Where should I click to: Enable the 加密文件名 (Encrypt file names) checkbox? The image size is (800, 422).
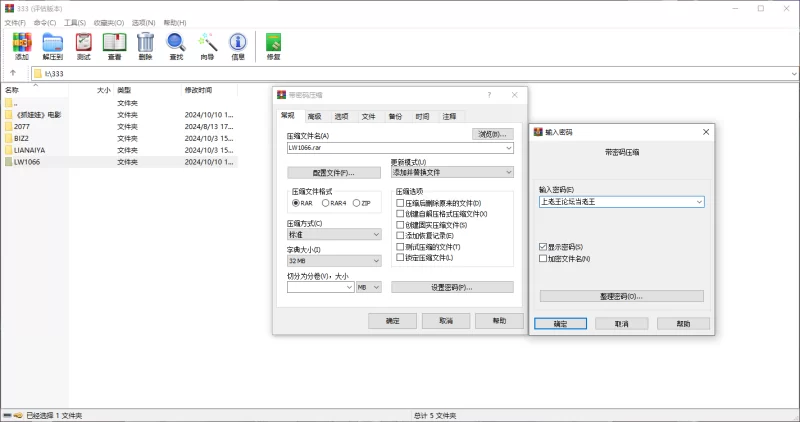543,258
